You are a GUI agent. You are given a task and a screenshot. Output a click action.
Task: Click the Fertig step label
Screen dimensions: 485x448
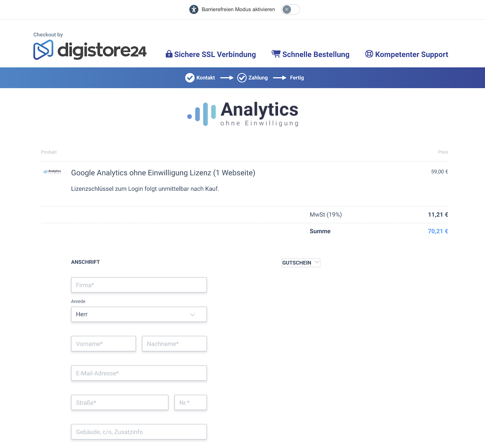coord(297,78)
